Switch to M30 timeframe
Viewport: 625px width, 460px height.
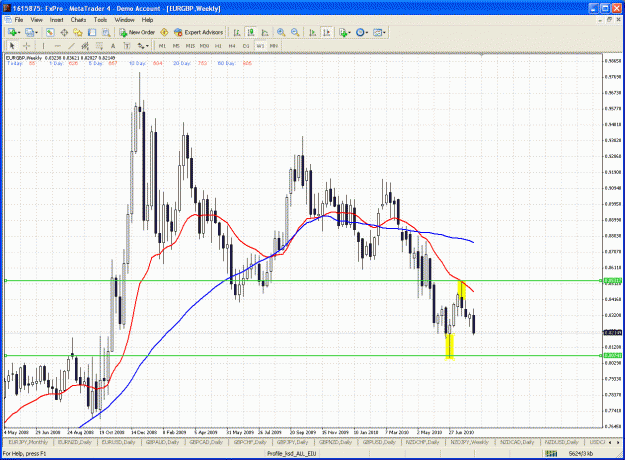tap(204, 46)
